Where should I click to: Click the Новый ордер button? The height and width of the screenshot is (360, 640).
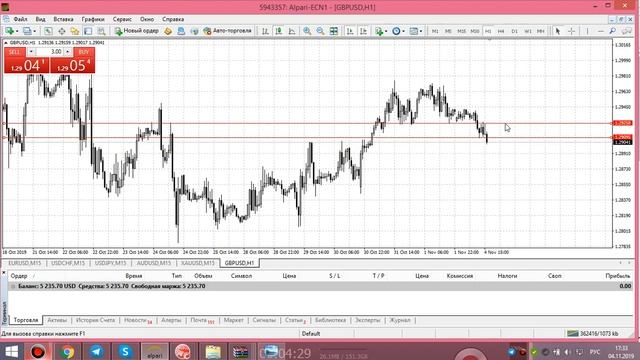coord(136,31)
